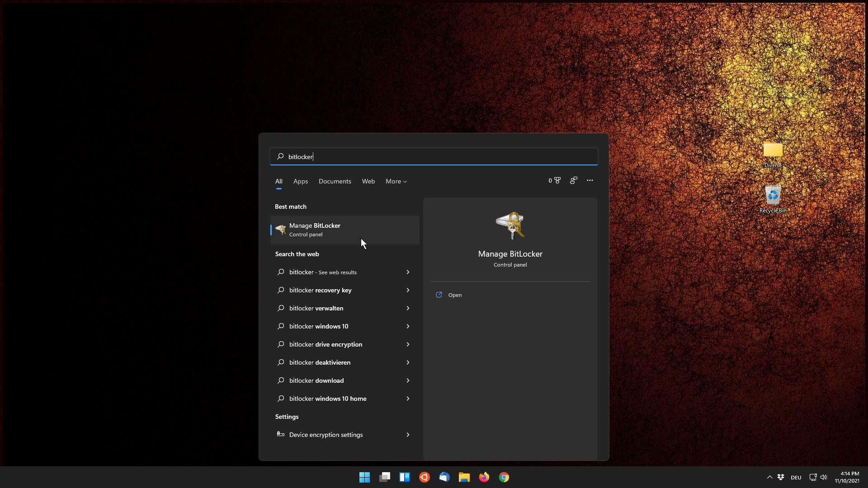Expand 'bitlocker download' chevron
Screen dimensions: 868x488
pos(408,380)
